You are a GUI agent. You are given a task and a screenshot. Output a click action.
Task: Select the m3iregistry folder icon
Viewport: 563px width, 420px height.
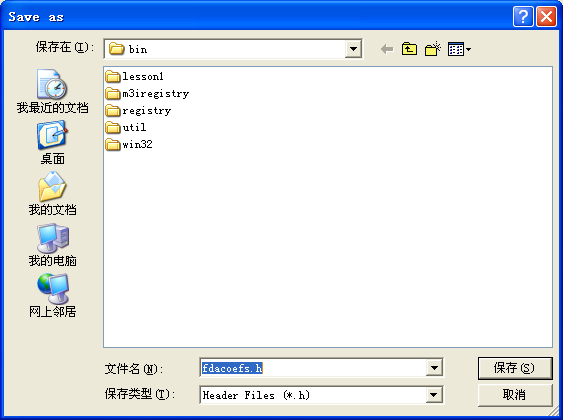point(113,94)
